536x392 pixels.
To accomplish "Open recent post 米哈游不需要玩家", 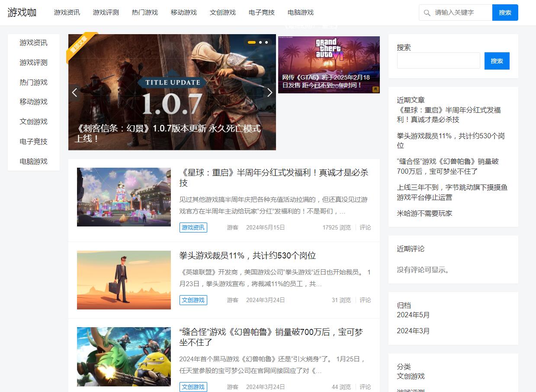I will click(424, 213).
